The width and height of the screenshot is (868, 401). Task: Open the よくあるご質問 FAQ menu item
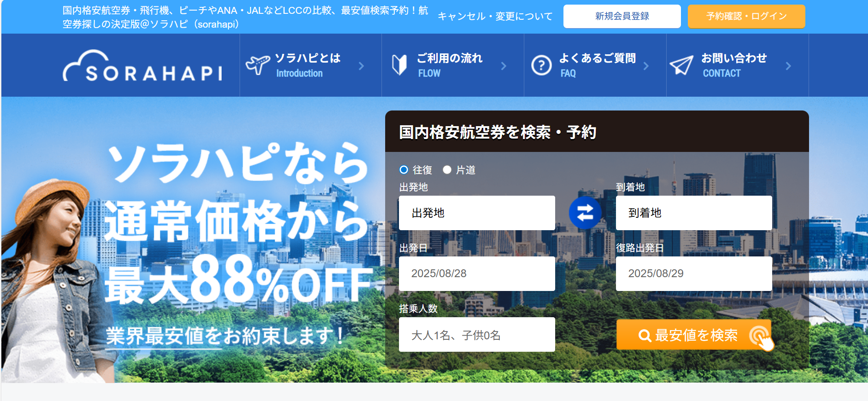[x=595, y=65]
